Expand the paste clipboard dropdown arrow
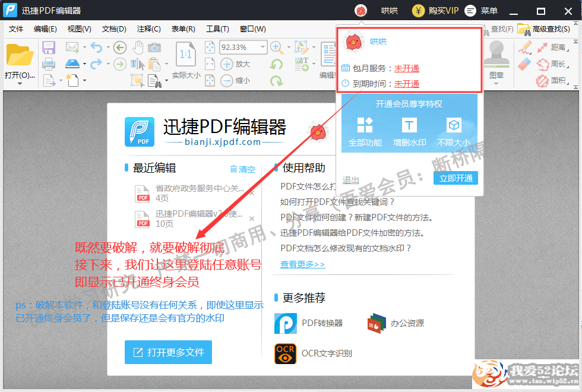Viewport: 582px width, 392px height. (166, 64)
